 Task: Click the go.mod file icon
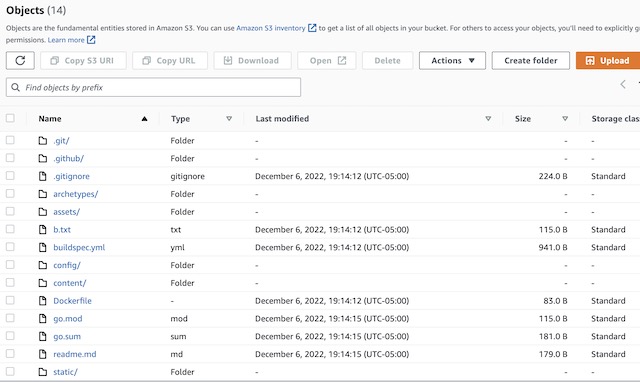[x=42, y=318]
